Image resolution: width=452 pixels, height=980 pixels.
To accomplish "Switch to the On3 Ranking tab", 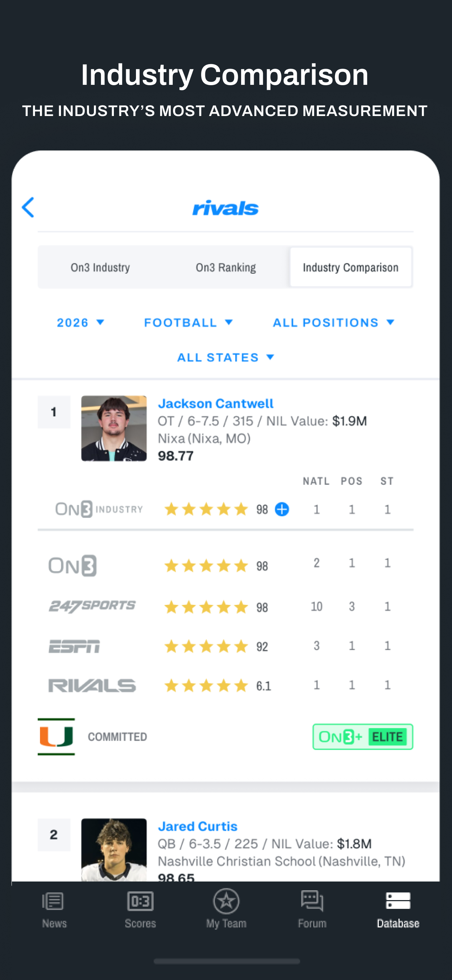I will (x=226, y=267).
